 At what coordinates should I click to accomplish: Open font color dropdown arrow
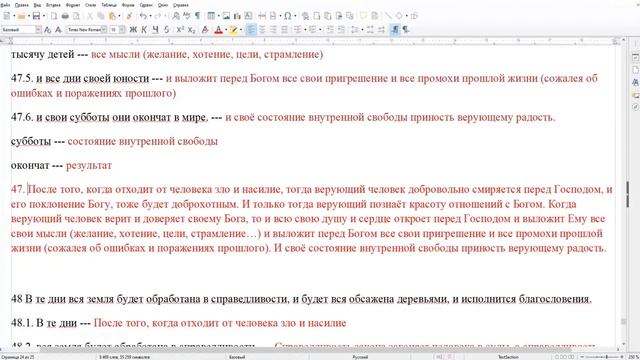(226, 30)
